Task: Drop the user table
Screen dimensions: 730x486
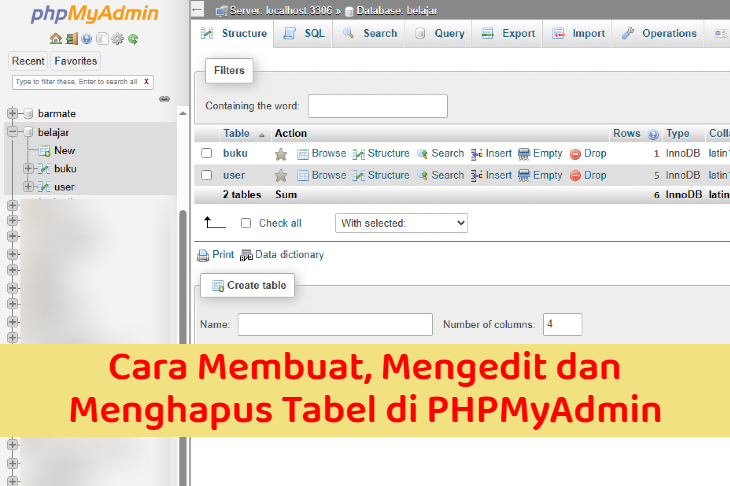Action: [x=588, y=176]
